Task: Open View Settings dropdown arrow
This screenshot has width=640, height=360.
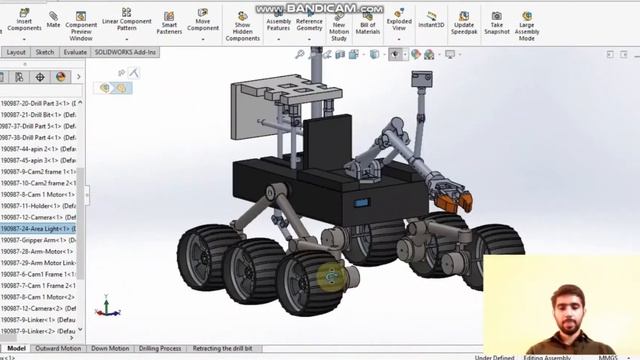Action: (460, 54)
